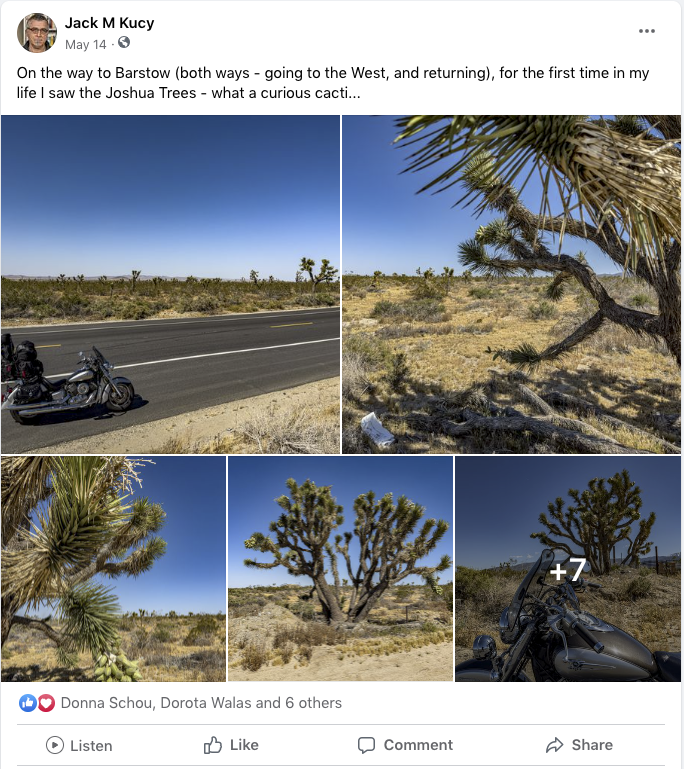
Task: Click the Share button label
Action: click(x=592, y=745)
